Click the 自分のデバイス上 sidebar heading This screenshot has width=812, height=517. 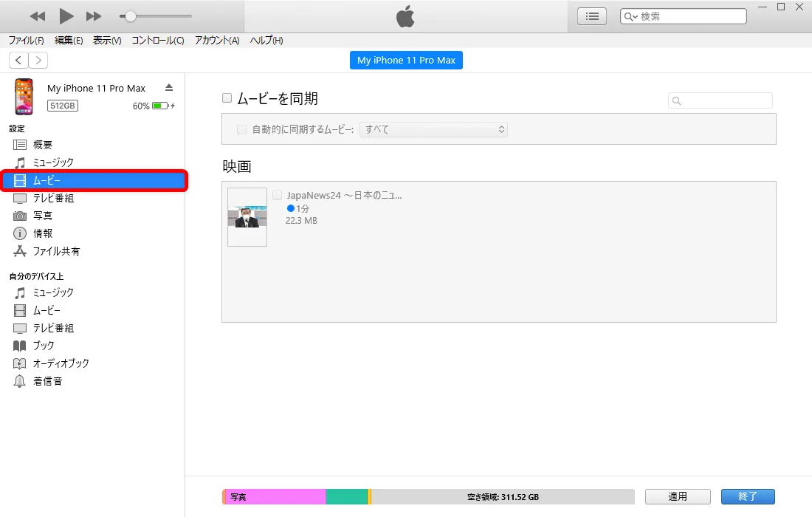click(36, 277)
